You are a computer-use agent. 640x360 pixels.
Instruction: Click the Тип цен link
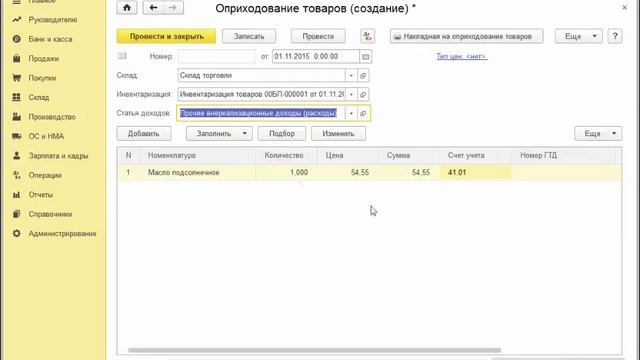462,56
